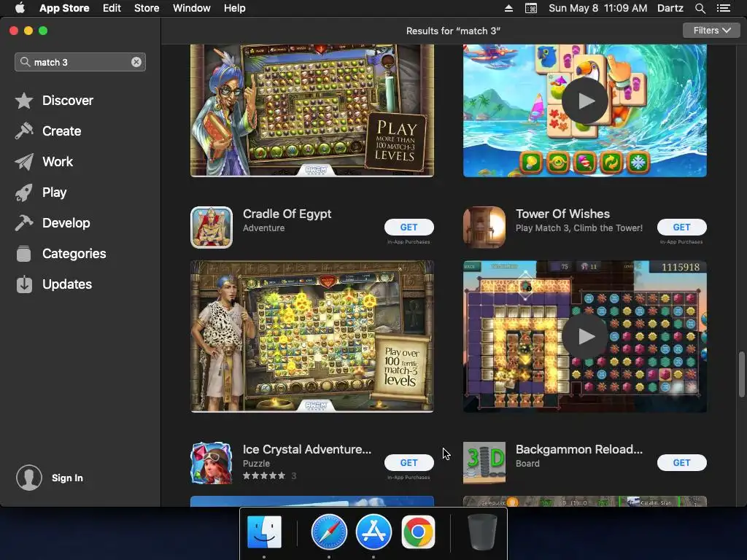Open Tower Of Wishes app icon

484,227
